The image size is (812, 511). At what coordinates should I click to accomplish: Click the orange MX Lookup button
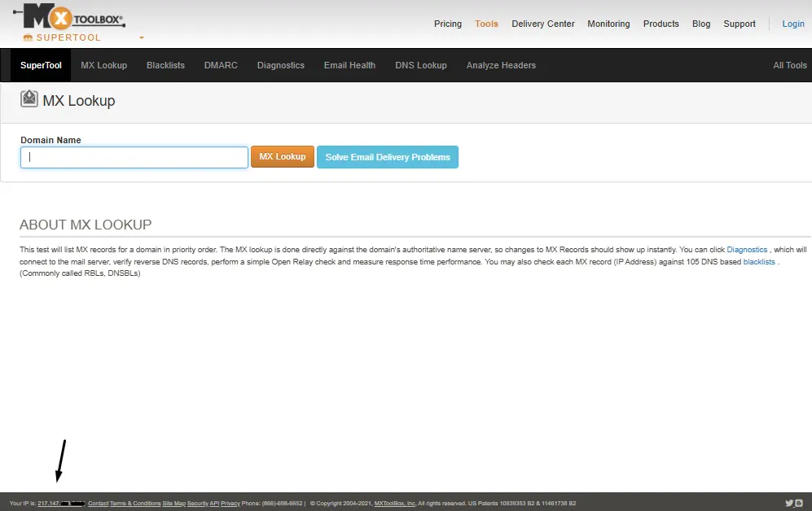click(x=282, y=157)
